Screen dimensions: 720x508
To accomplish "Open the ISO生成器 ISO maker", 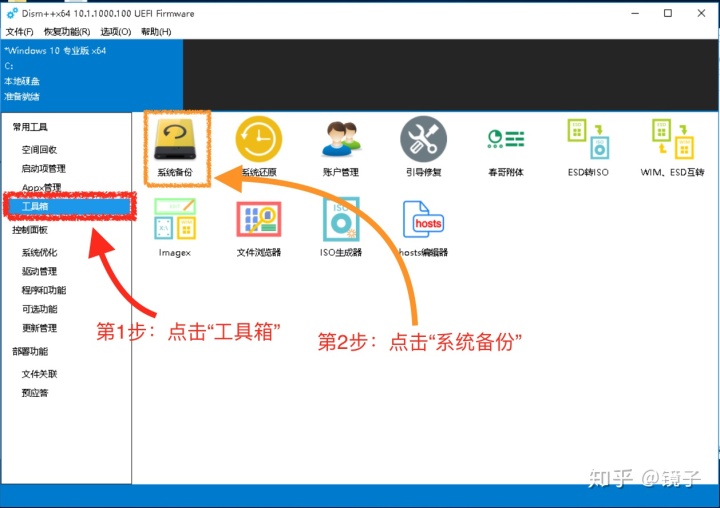I will (341, 227).
